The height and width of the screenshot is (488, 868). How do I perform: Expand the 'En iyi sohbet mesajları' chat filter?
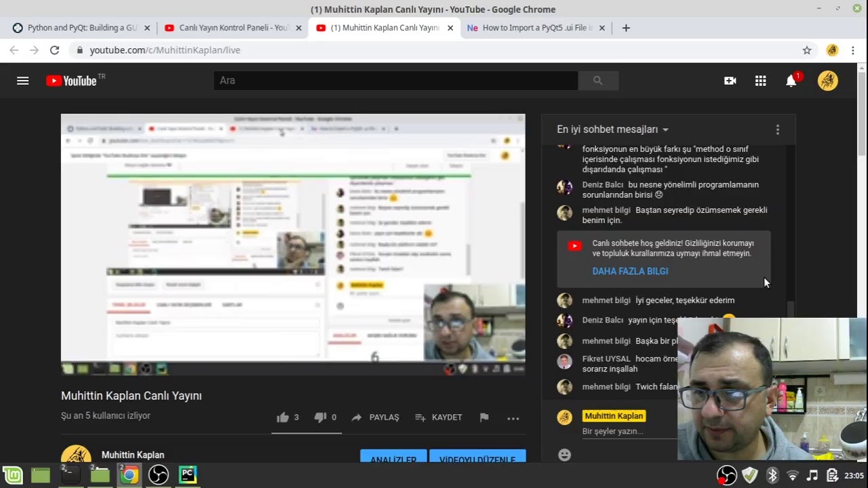point(613,129)
